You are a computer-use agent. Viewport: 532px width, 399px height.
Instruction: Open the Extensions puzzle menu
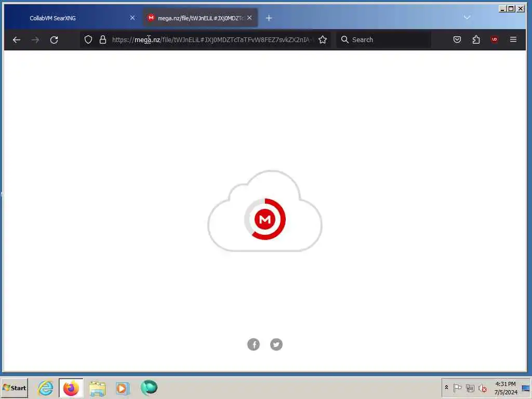(476, 39)
